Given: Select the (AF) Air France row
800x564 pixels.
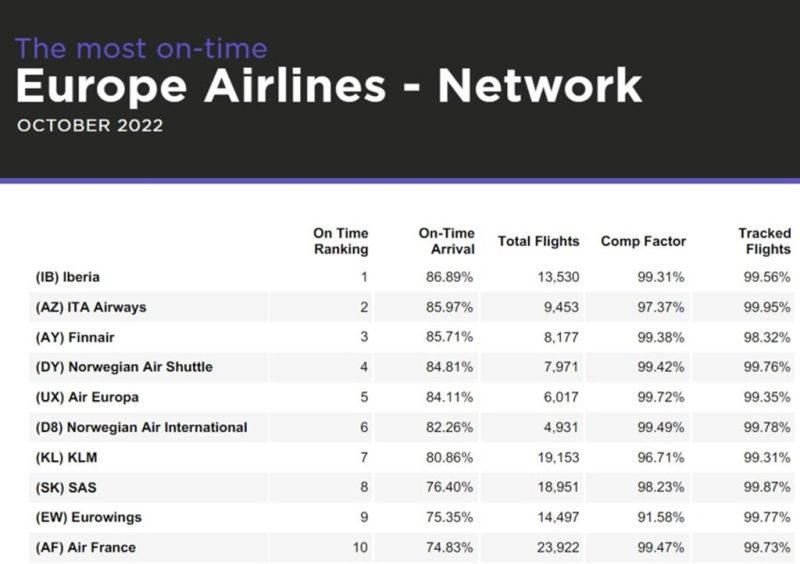Looking at the screenshot, I should coord(412,548).
